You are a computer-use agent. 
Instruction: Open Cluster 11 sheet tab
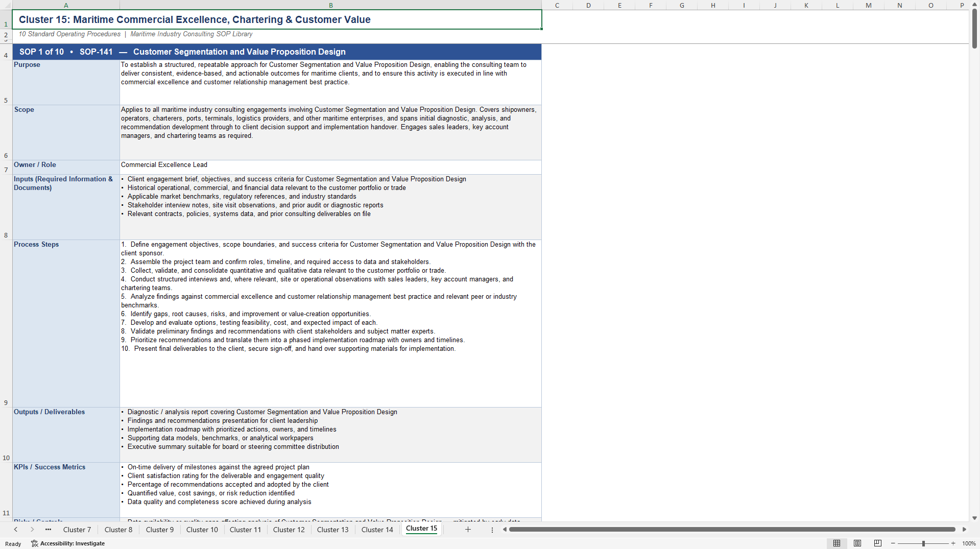246,530
